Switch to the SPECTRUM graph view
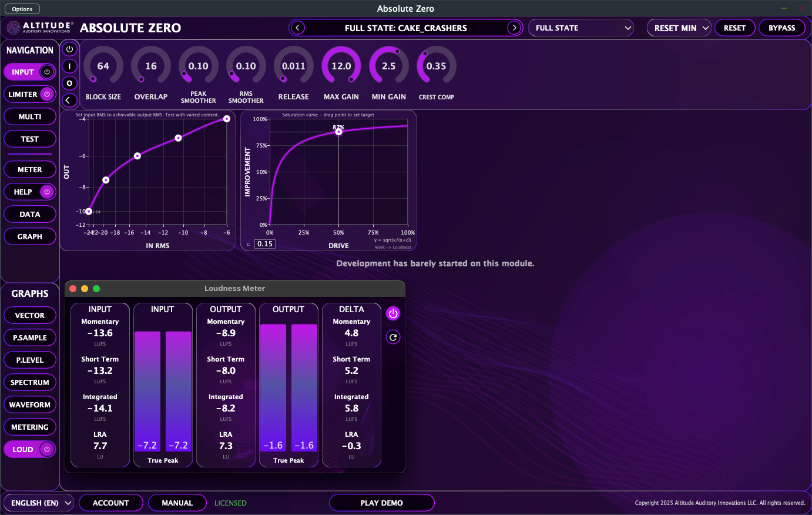Viewport: 812px width, 515px height. pyautogui.click(x=29, y=382)
